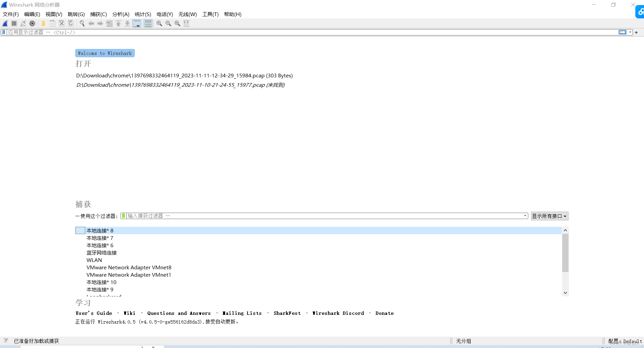Apply display filter with the arrow button
The height and width of the screenshot is (348, 644).
(623, 32)
